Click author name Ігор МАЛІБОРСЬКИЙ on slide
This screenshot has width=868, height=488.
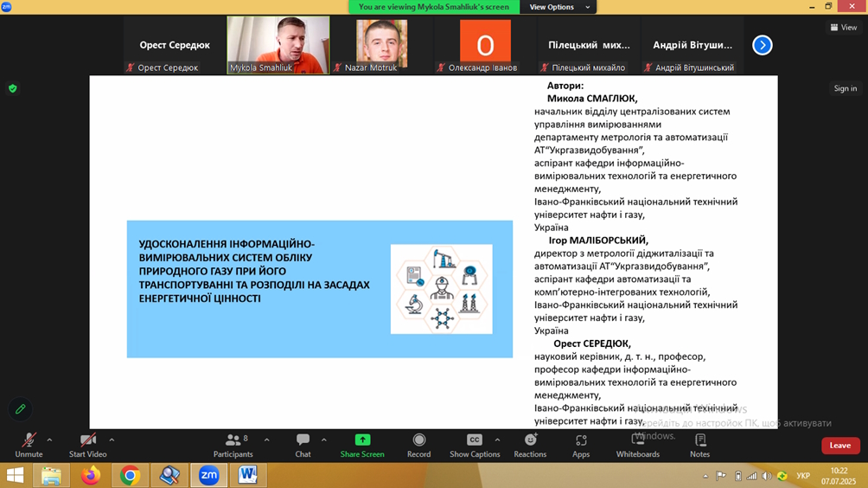coord(598,241)
